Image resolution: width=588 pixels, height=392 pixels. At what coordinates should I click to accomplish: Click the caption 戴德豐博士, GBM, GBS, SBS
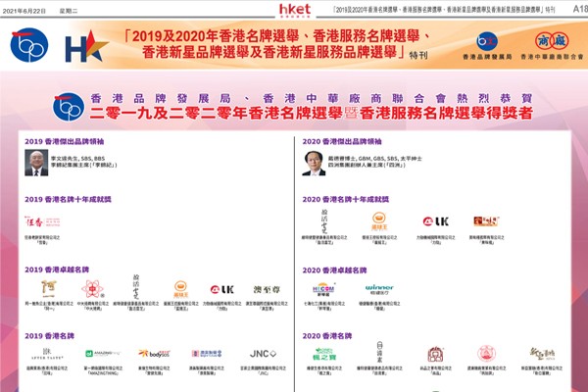tap(375, 159)
